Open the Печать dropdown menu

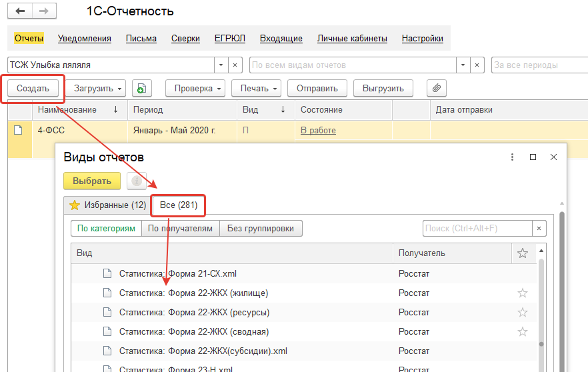coord(256,88)
